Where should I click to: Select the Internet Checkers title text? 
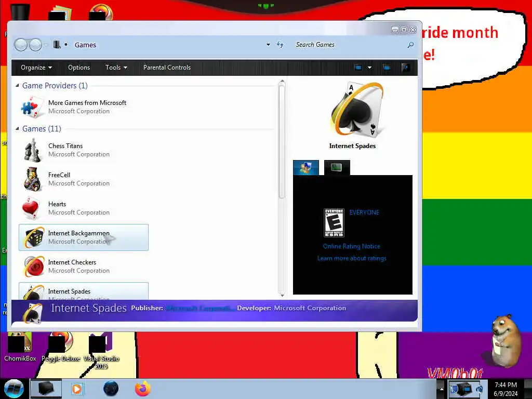point(72,262)
